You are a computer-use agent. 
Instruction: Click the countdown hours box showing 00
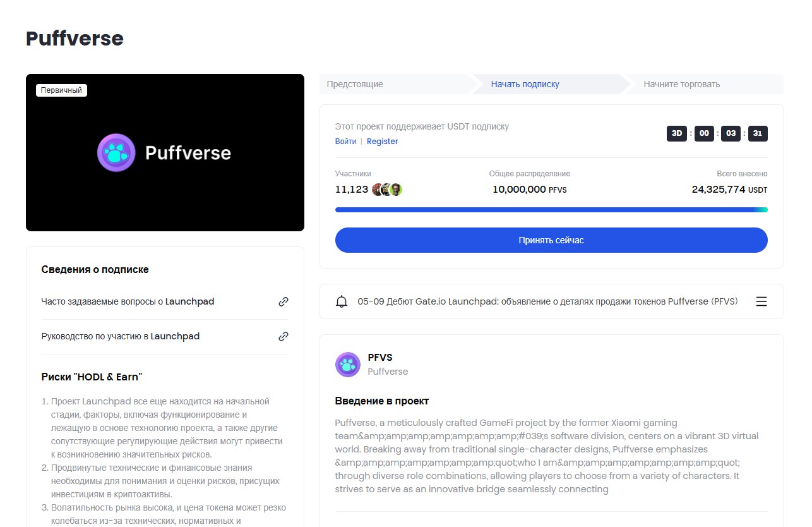tap(704, 133)
